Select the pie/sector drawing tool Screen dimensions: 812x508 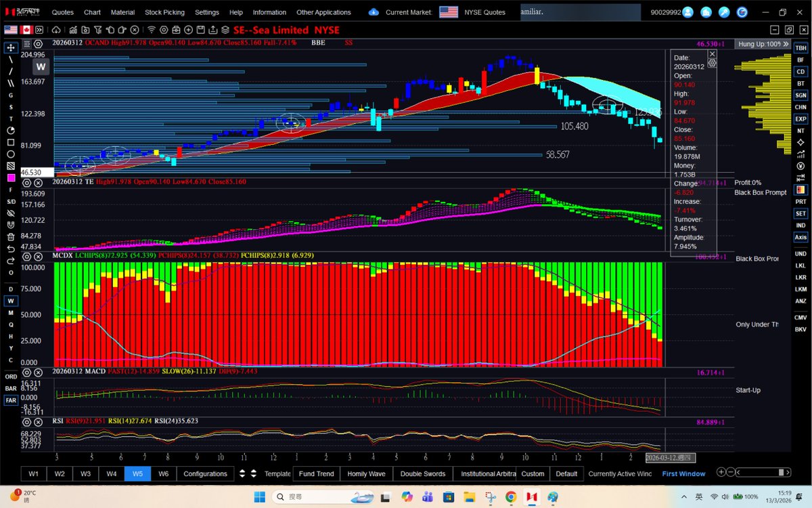[11, 130]
